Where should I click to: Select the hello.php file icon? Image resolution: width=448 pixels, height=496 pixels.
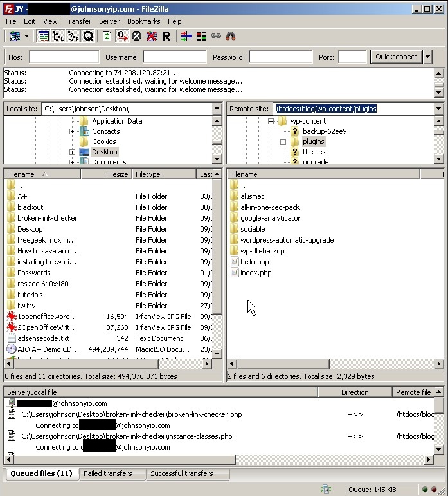[x=235, y=262]
